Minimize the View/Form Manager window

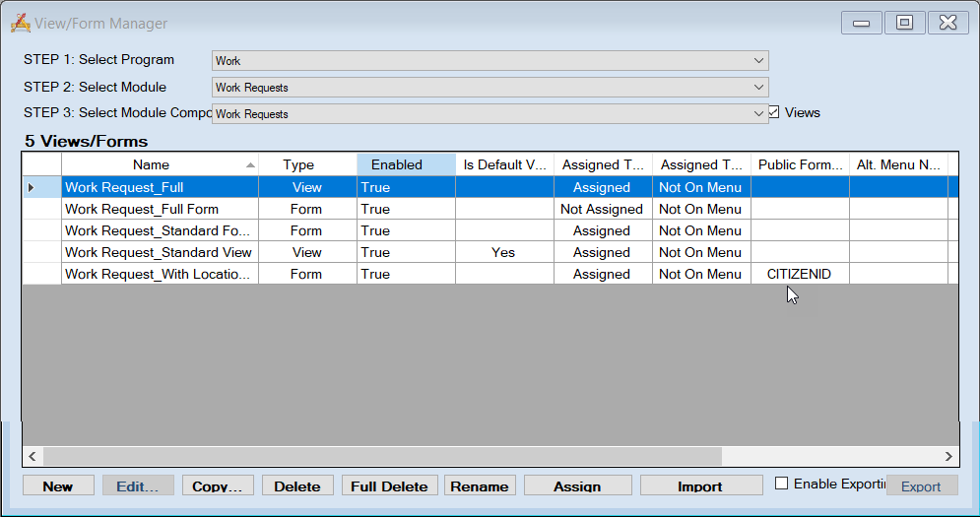coord(861,23)
